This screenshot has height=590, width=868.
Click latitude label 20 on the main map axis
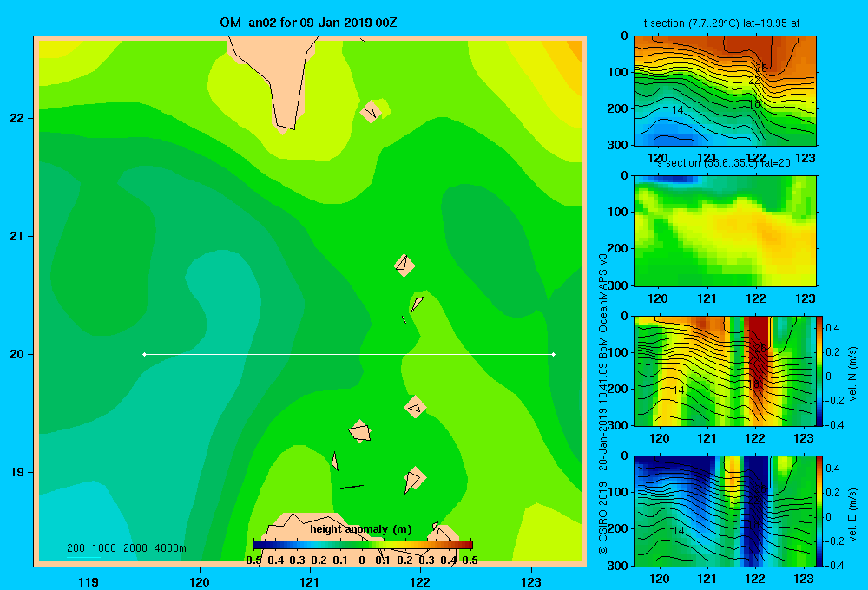pyautogui.click(x=17, y=354)
